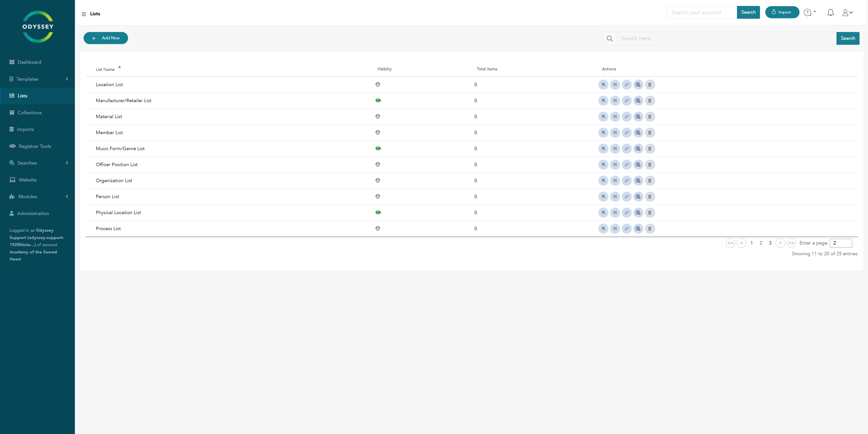
Task: Click the view (magnifier) icon for Location List
Action: [603, 85]
